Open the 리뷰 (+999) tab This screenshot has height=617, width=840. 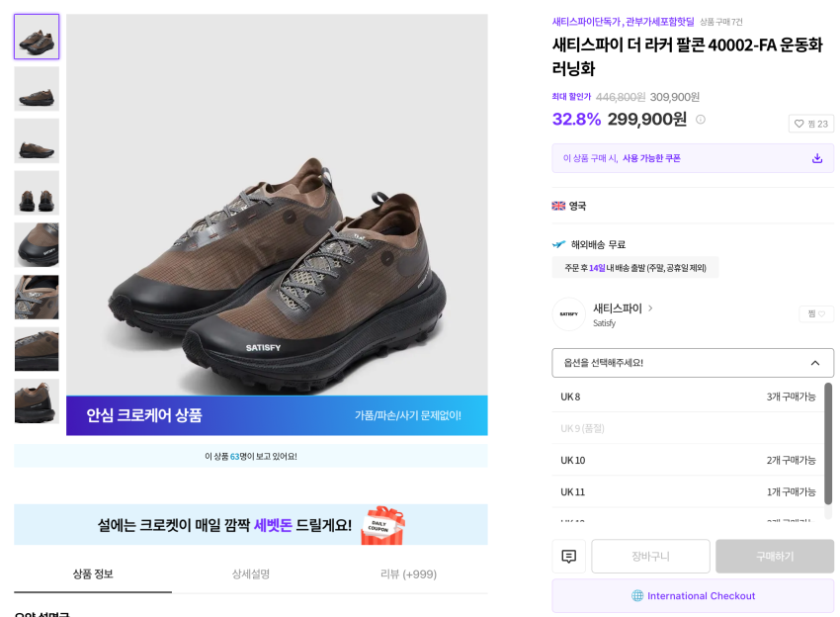coord(408,573)
